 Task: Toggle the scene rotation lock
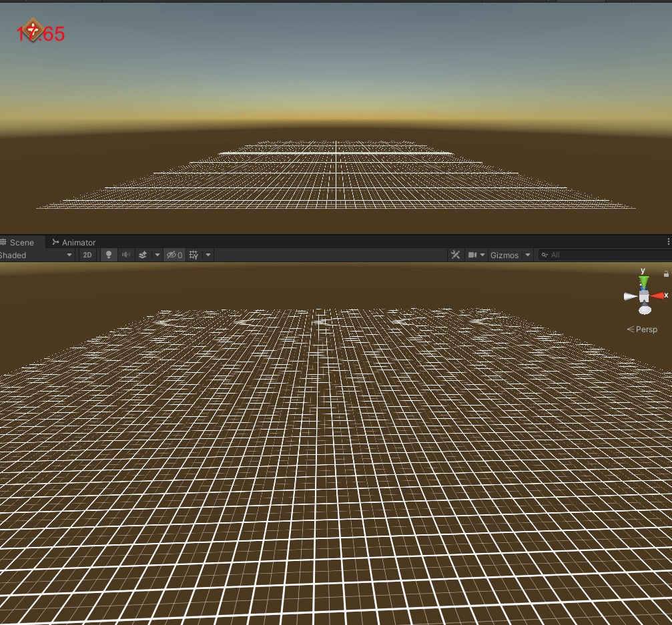point(666,273)
